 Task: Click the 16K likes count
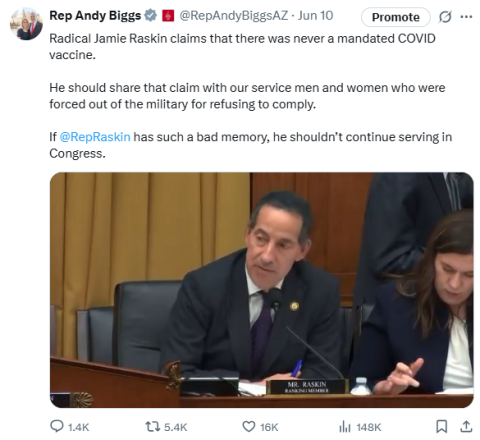click(269, 427)
